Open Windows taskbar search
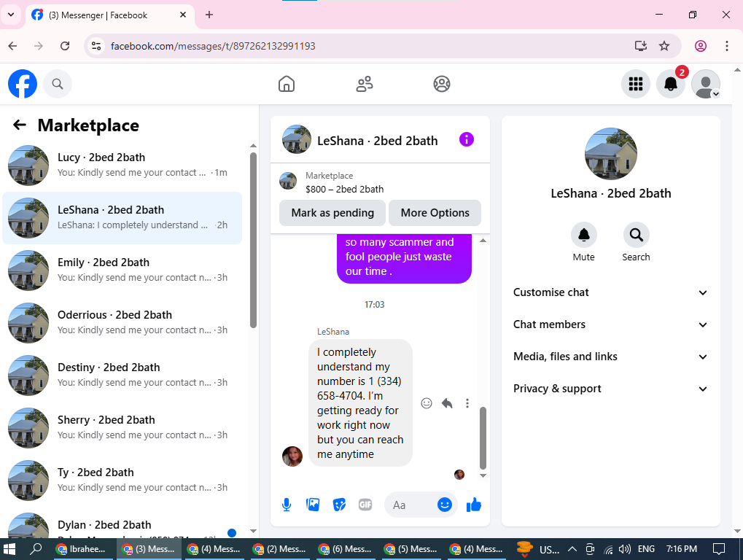743x560 pixels. [x=36, y=549]
